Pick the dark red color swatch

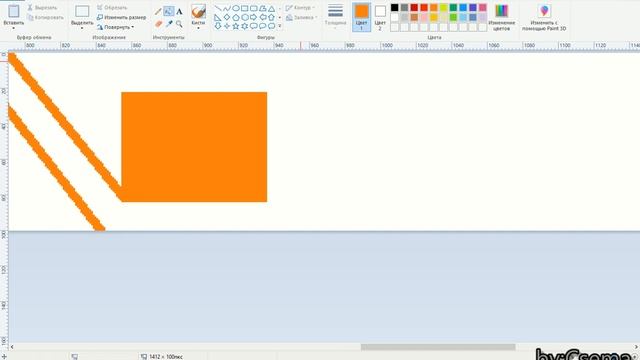414,7
